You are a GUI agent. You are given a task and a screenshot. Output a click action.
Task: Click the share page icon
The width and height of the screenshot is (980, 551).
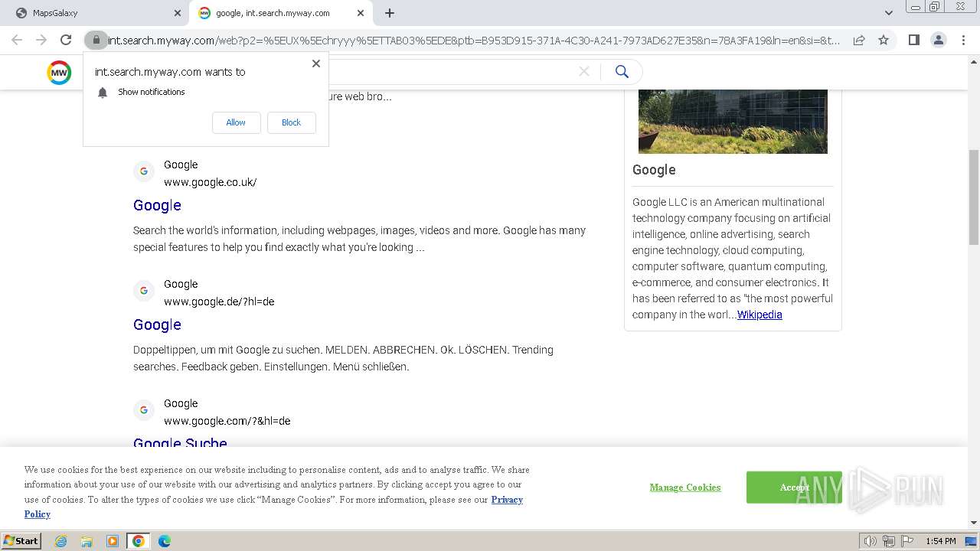pos(859,40)
